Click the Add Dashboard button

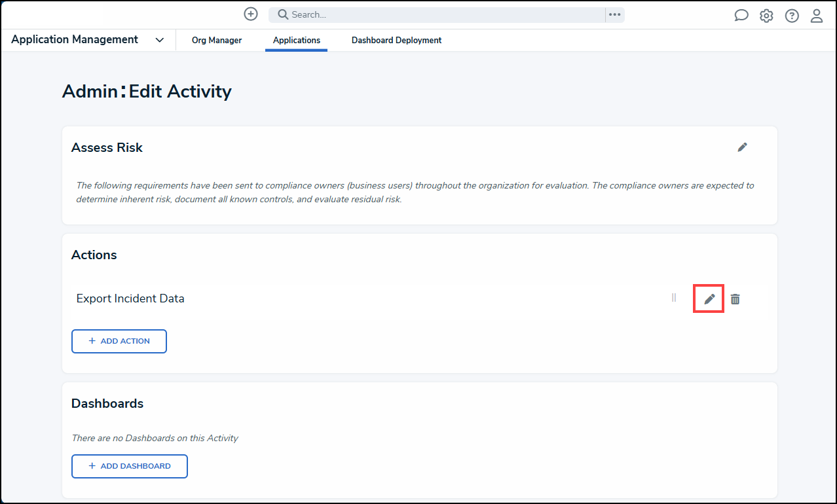point(130,466)
